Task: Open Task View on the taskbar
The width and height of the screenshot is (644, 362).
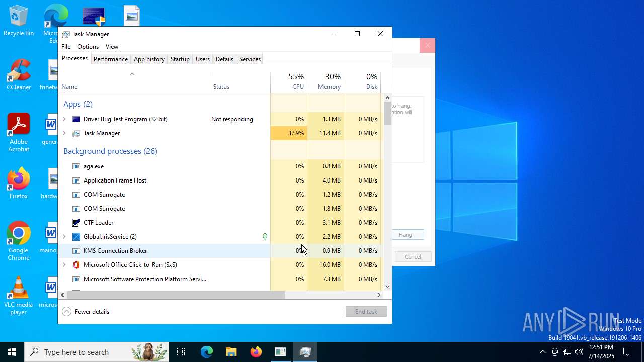Action: tap(181, 352)
